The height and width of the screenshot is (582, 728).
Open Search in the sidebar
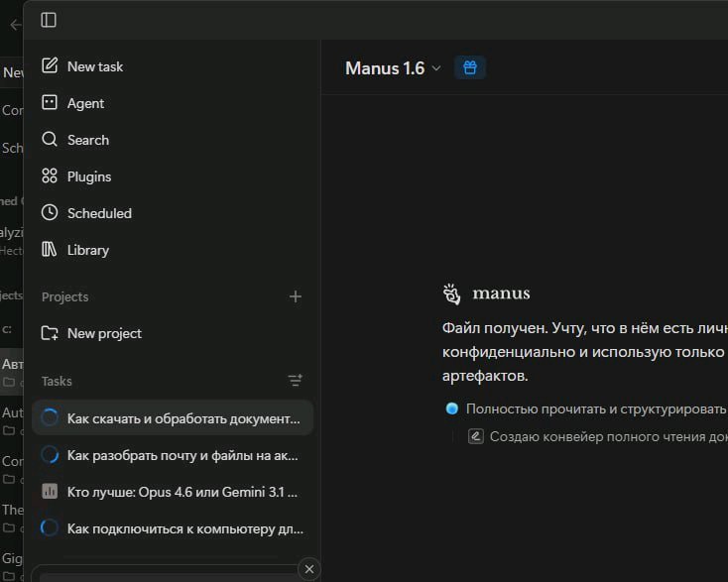click(172, 140)
